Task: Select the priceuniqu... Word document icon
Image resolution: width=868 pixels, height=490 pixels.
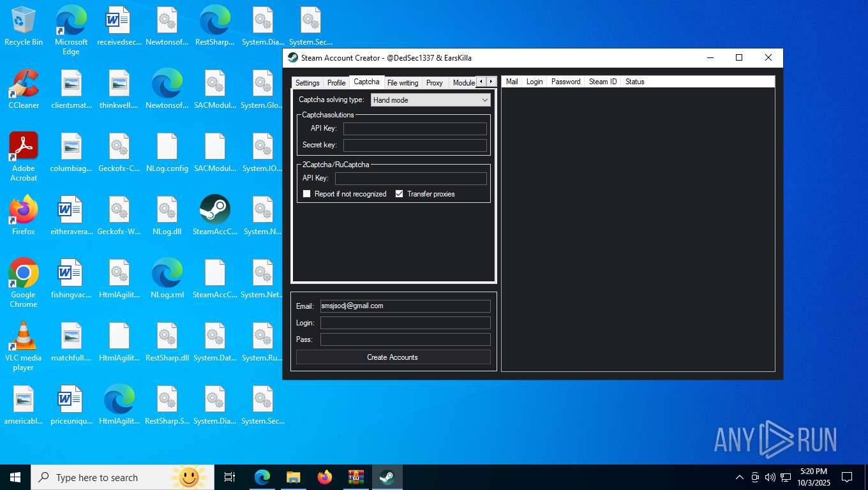Action: click(x=71, y=405)
